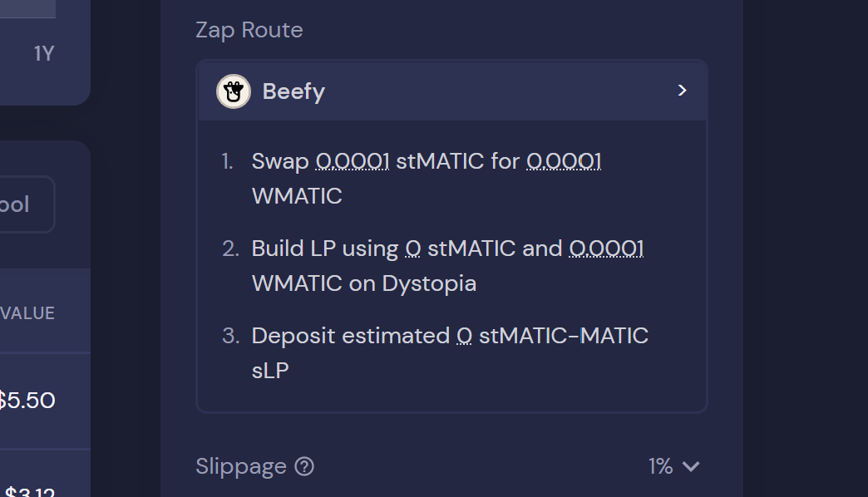Image resolution: width=868 pixels, height=497 pixels.
Task: Click the 0 stMATIC amount in Build LP step
Action: [x=413, y=248]
